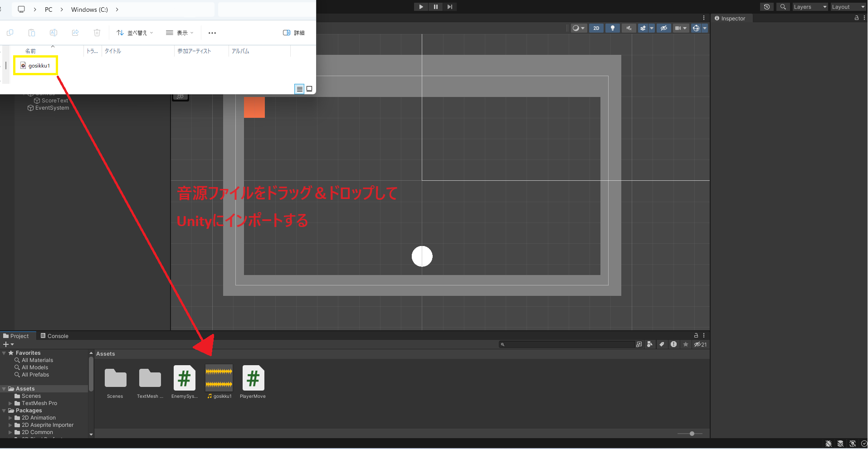
Task: Click Windows (C:) in the Explorer breadcrumb
Action: click(x=89, y=9)
